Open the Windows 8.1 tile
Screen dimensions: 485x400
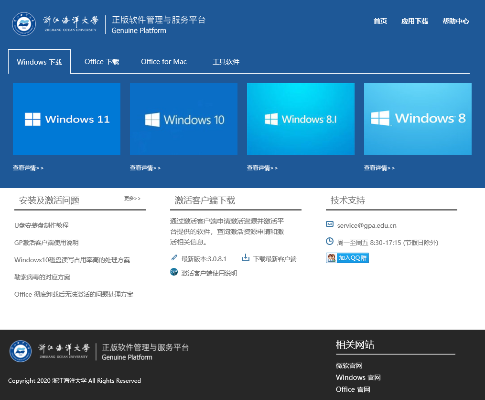tap(301, 119)
